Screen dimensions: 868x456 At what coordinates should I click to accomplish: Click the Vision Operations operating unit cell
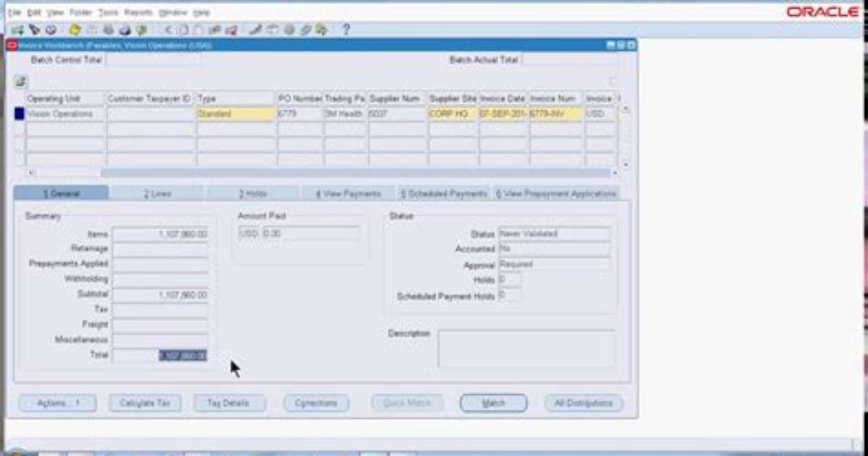point(65,113)
